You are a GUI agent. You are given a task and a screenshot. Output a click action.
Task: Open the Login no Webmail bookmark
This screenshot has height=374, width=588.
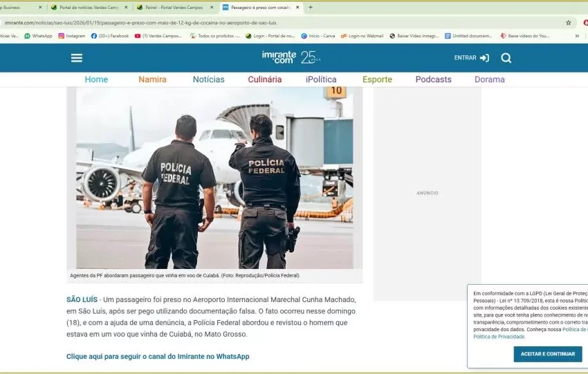tap(362, 36)
